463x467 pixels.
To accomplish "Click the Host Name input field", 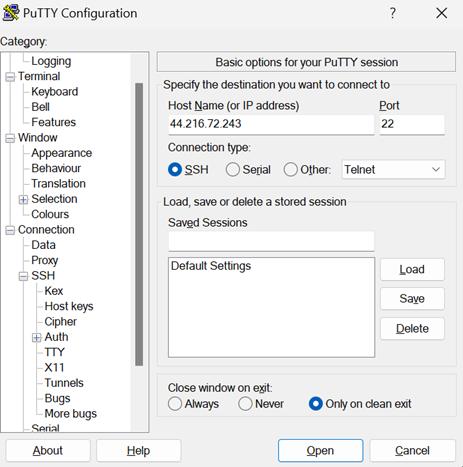I will [x=271, y=124].
